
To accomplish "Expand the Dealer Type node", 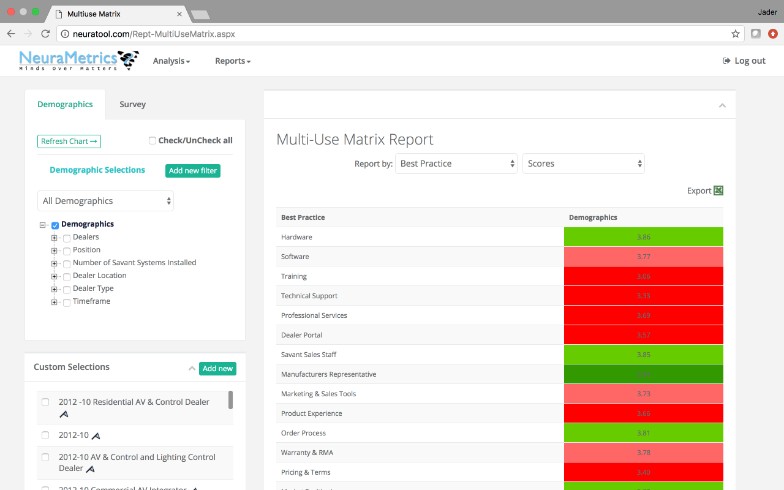I will click(x=54, y=289).
